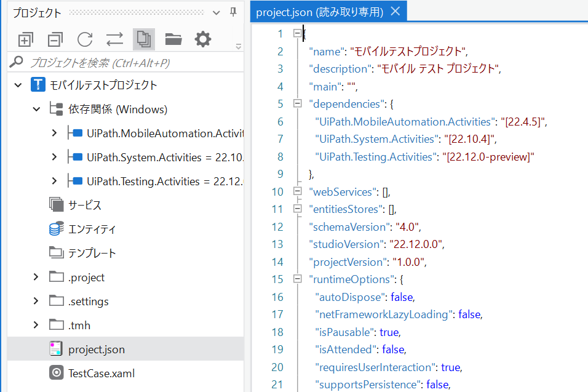Collapse the entitiesStores fold marker

click(297, 208)
